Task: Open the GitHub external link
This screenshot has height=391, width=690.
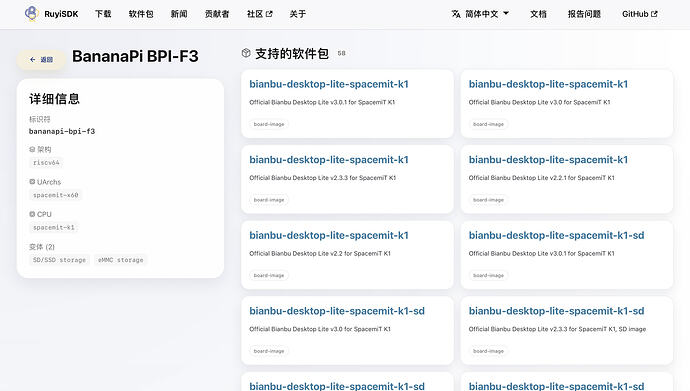Action: point(640,14)
